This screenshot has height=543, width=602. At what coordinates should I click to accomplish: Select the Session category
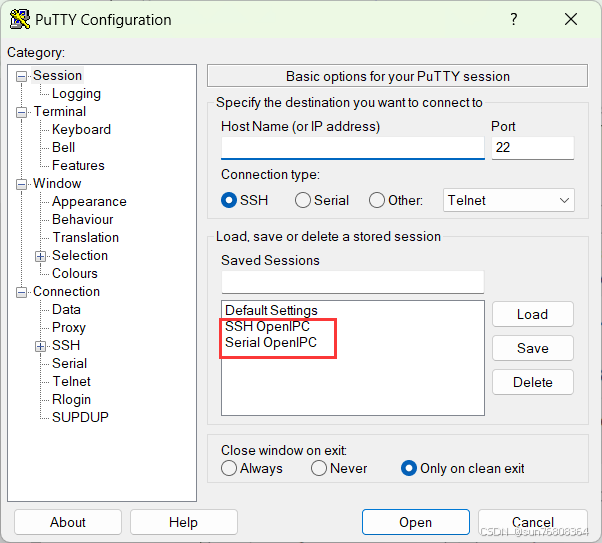point(57,76)
